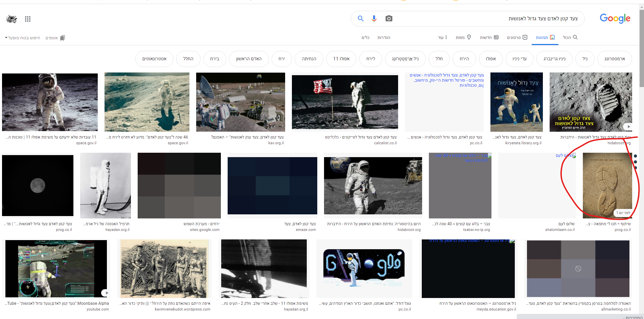644x319 pixels.
Task: Open search by image with the camera icon
Action: point(388,19)
